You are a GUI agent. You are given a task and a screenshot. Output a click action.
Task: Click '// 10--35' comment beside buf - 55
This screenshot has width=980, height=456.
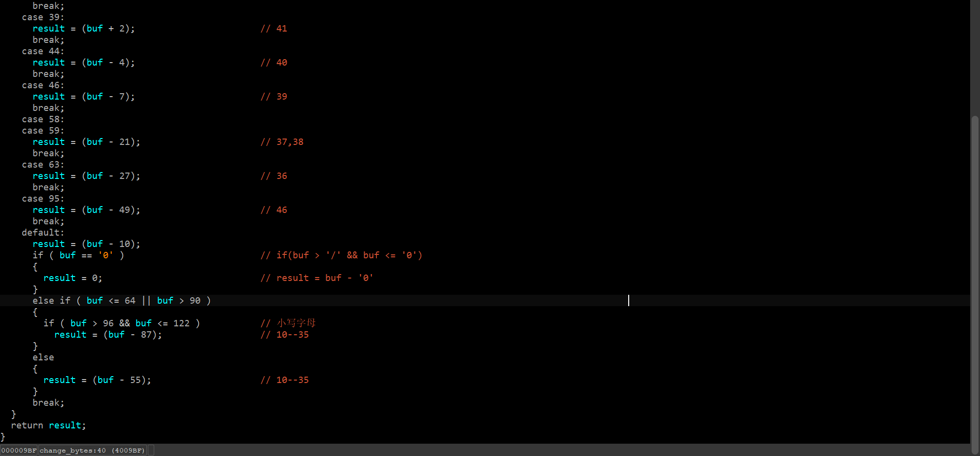tap(285, 380)
